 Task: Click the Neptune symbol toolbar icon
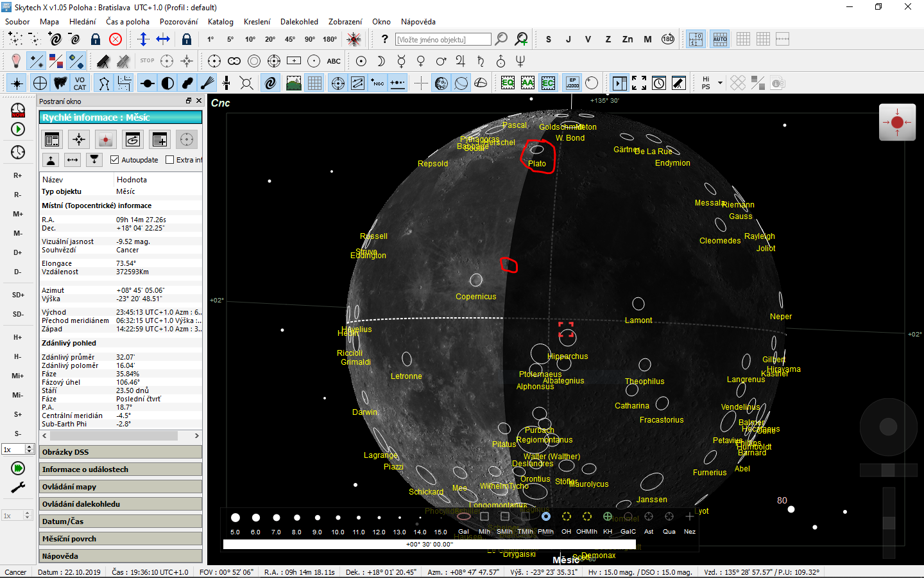(x=520, y=61)
